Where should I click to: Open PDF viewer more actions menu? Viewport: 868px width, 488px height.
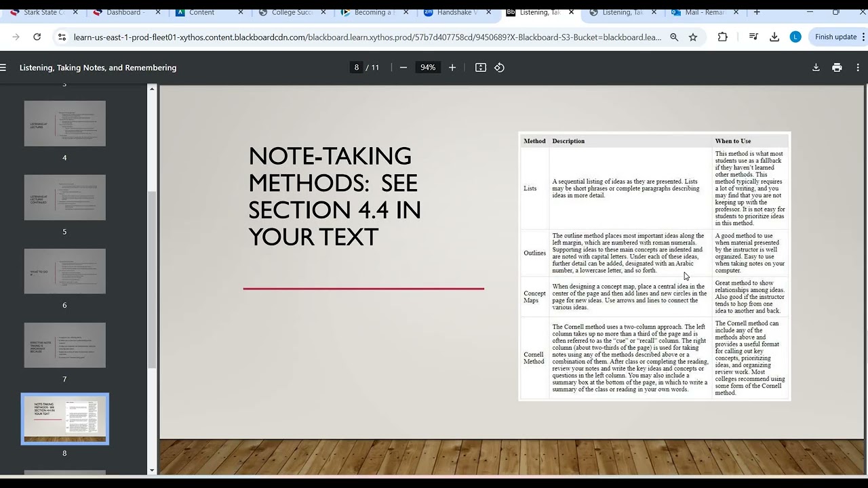(x=858, y=68)
